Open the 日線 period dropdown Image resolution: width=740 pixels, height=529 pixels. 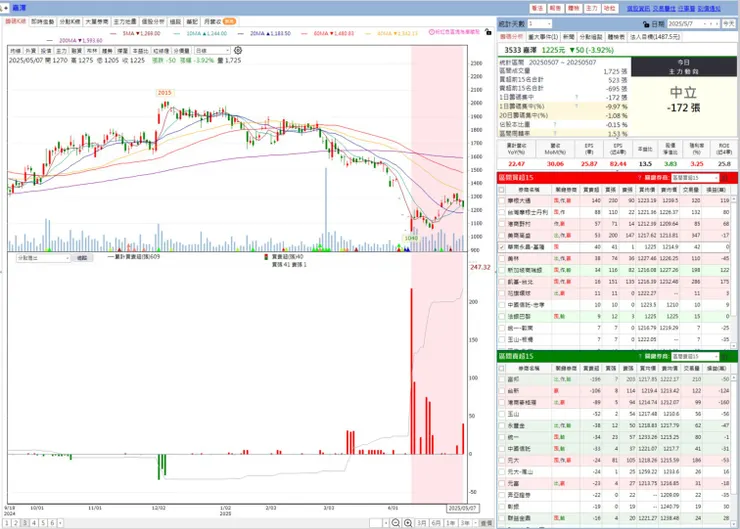coord(212,50)
